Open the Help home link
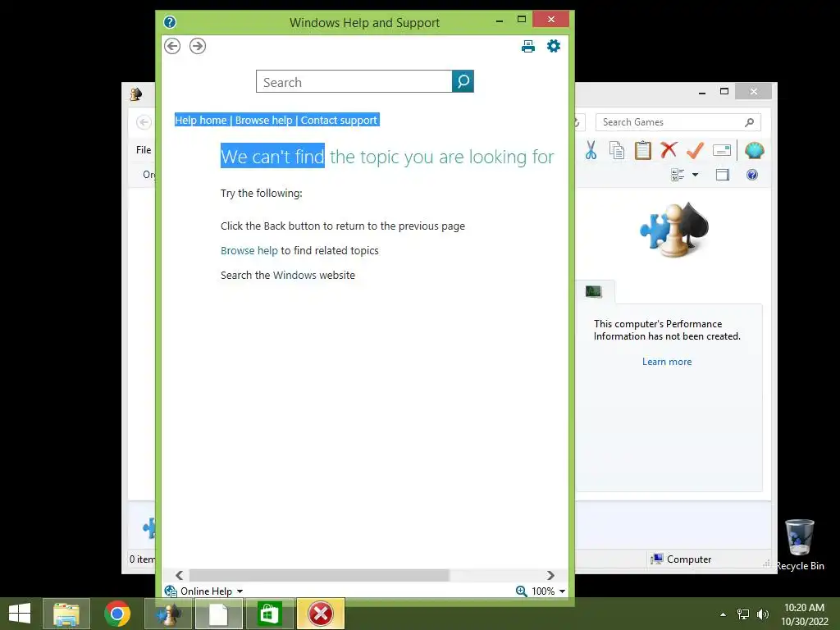The height and width of the screenshot is (630, 840). pyautogui.click(x=201, y=120)
